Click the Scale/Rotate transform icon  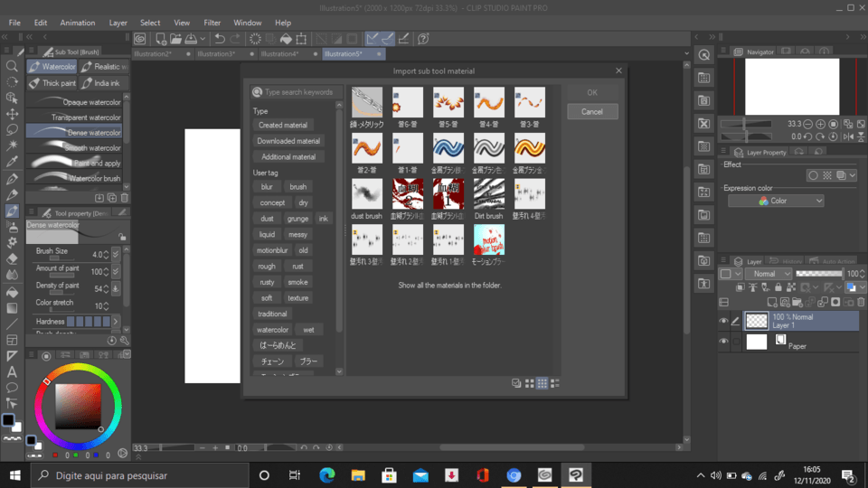click(301, 39)
